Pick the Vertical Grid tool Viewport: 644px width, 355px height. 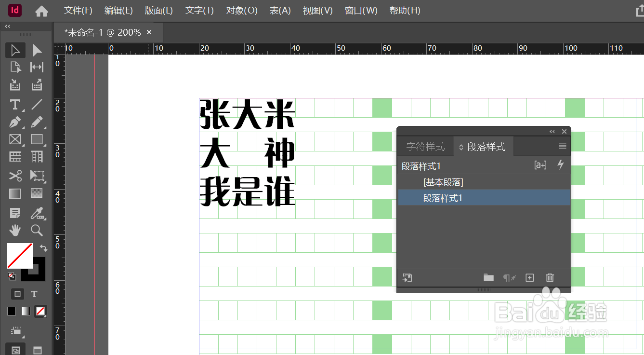[37, 157]
